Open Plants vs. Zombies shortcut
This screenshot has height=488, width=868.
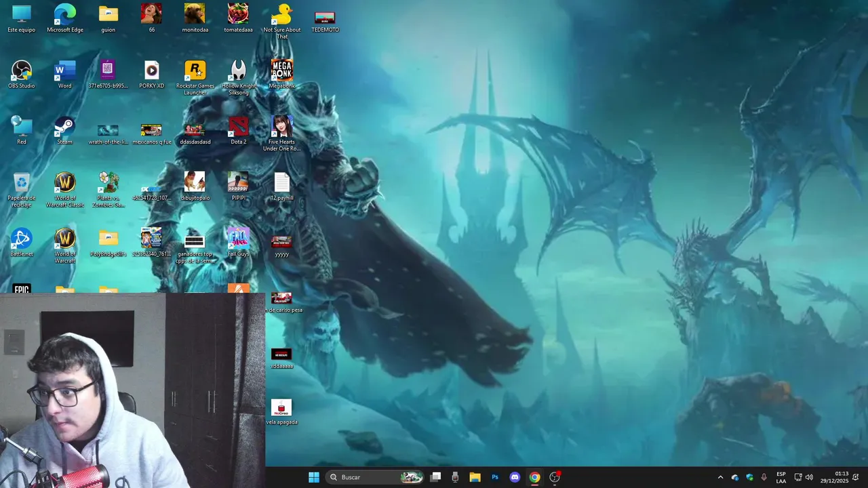click(x=108, y=190)
